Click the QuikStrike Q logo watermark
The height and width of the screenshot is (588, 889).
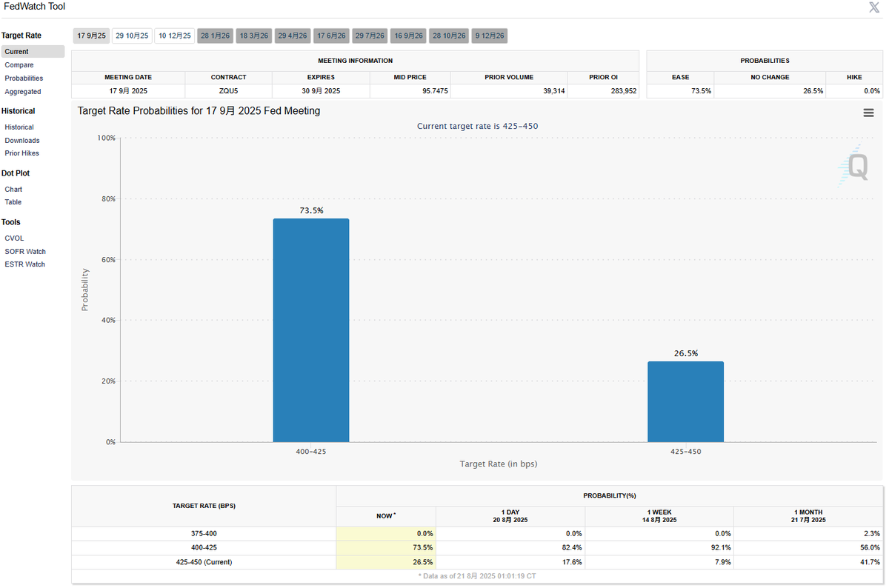(853, 164)
